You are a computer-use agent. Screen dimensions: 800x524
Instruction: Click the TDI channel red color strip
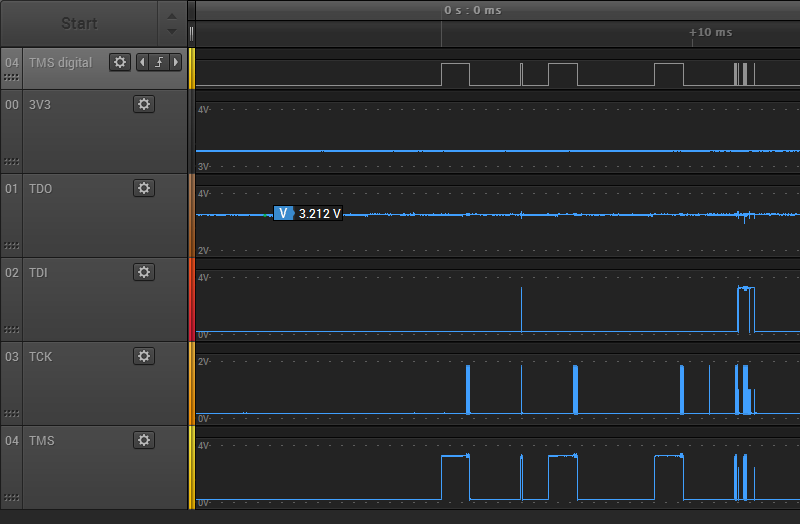point(192,300)
